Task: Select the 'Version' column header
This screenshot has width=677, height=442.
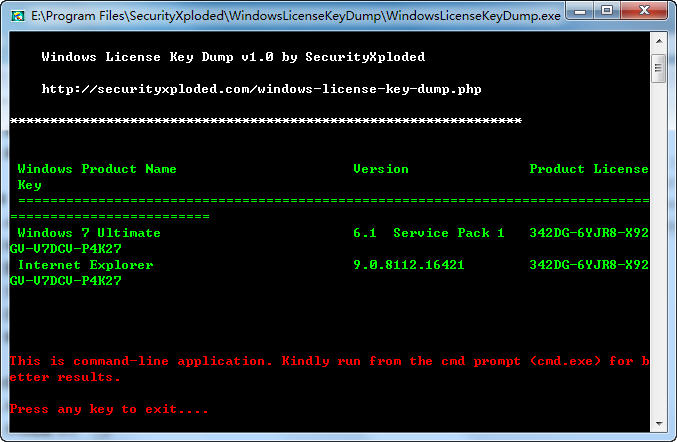Action: pyautogui.click(x=381, y=169)
